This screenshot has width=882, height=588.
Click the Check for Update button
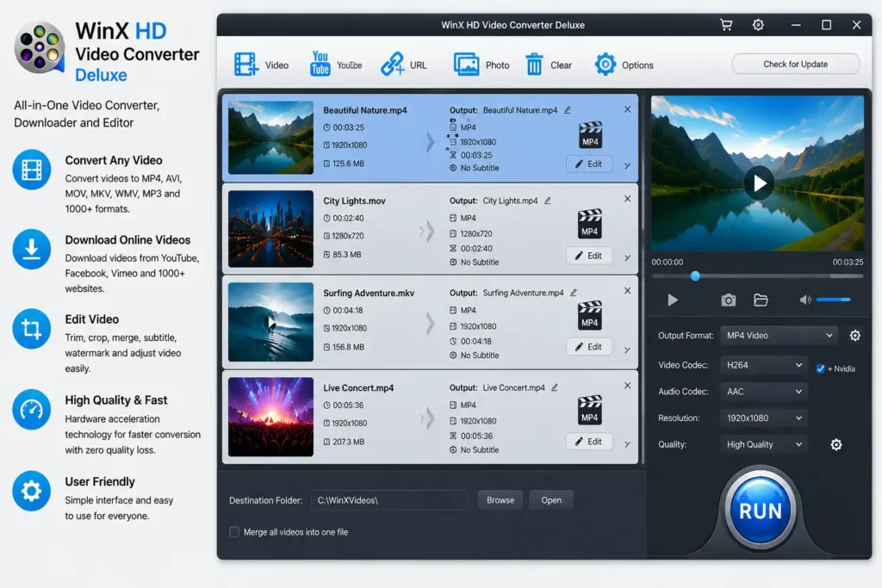tap(795, 64)
